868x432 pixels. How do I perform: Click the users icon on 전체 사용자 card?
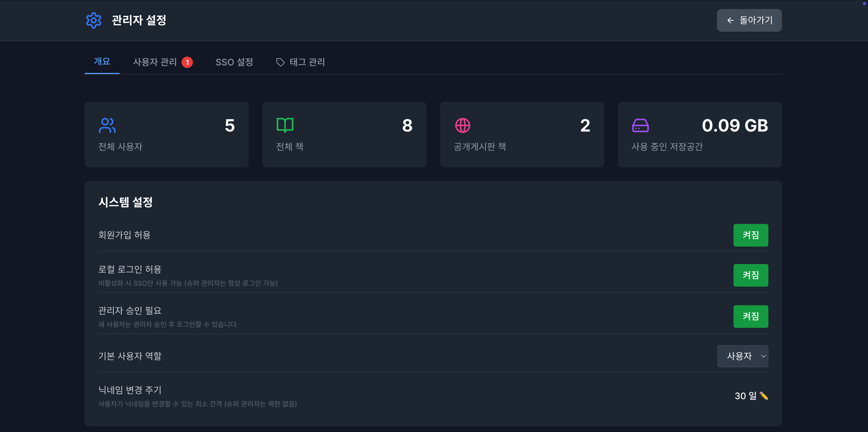point(108,125)
